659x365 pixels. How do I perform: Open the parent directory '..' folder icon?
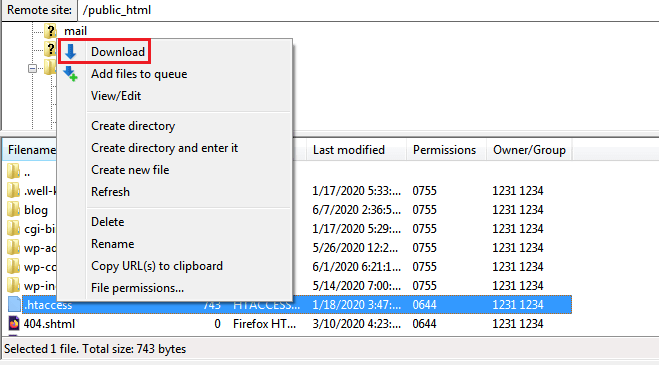13,172
